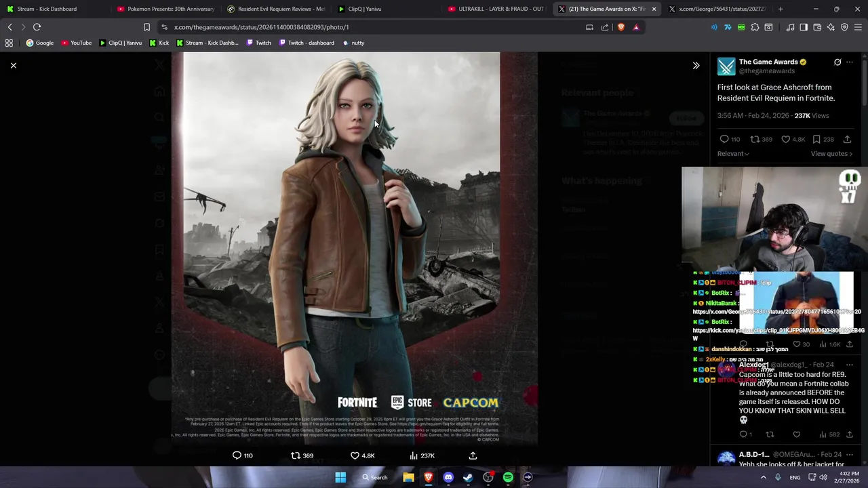Open the Brave Shields lion icon
Viewport: 868px width, 488px height.
coord(620,27)
